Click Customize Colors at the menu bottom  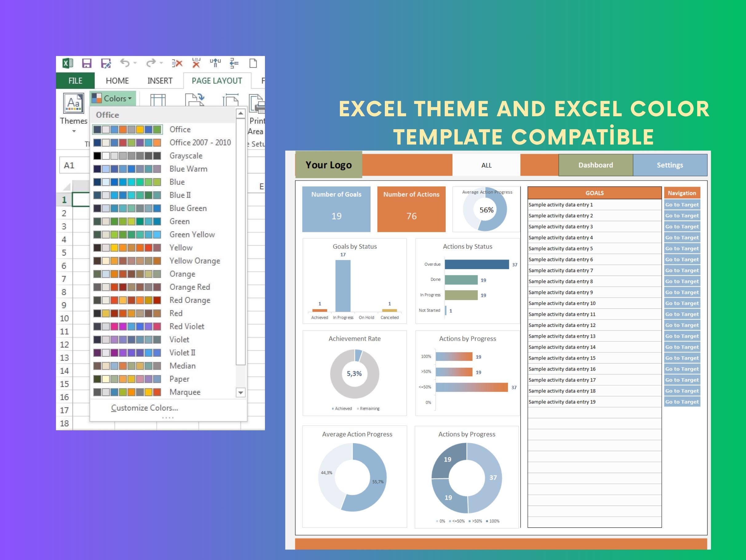(x=144, y=407)
